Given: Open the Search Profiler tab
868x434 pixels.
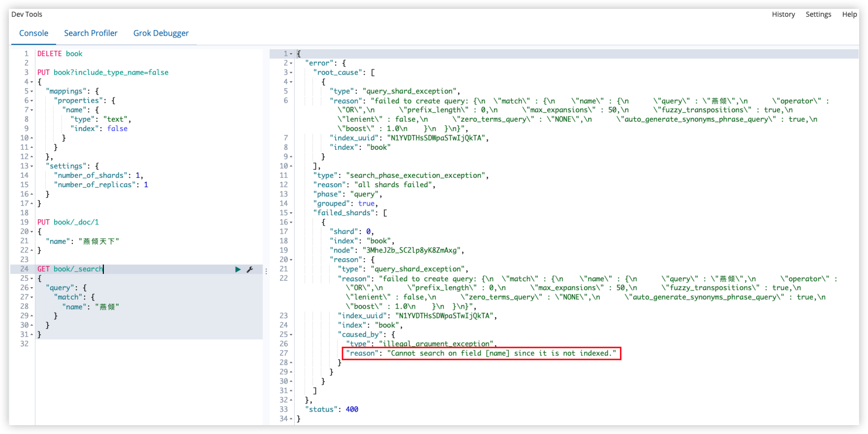Looking at the screenshot, I should (91, 33).
